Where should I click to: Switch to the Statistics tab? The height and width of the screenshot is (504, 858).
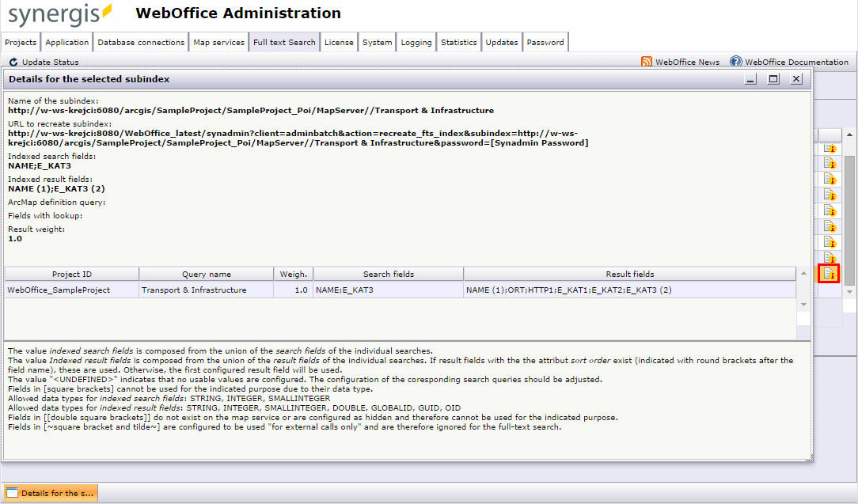(x=459, y=42)
